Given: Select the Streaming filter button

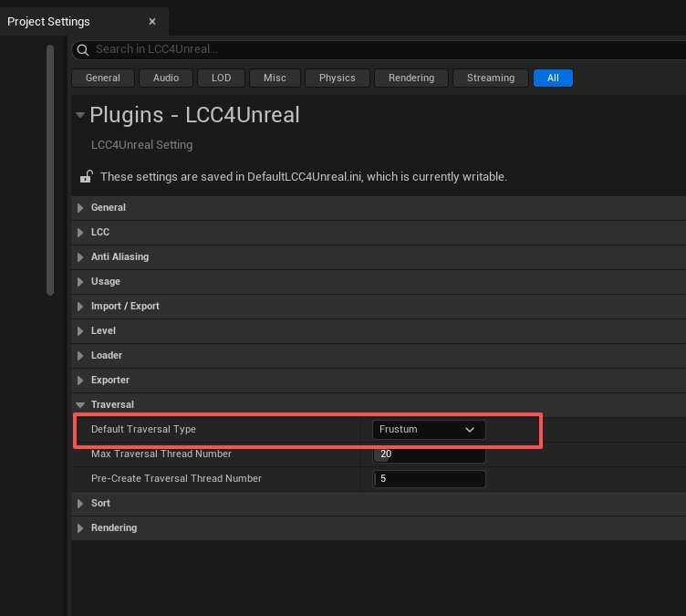Looking at the screenshot, I should 491,78.
